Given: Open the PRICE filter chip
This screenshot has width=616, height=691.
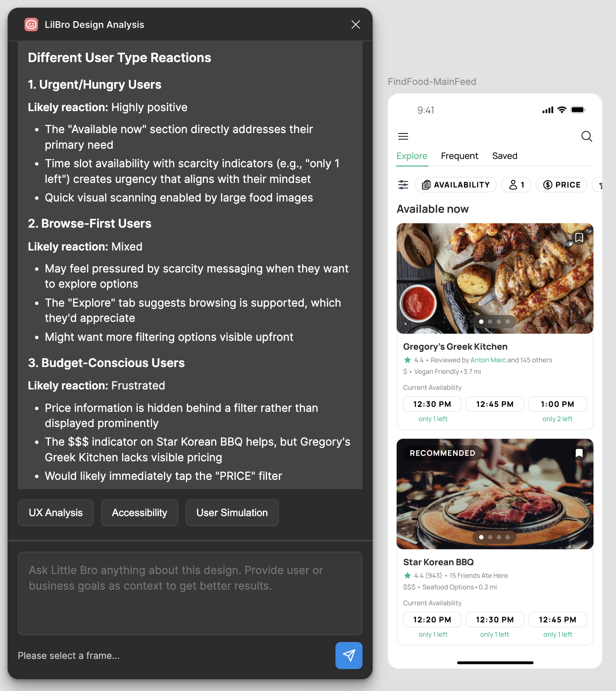Looking at the screenshot, I should (561, 185).
